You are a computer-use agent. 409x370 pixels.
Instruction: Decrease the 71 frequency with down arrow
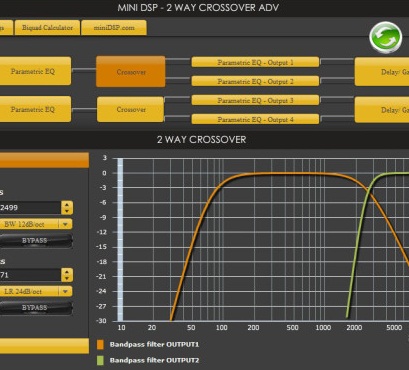(x=67, y=278)
